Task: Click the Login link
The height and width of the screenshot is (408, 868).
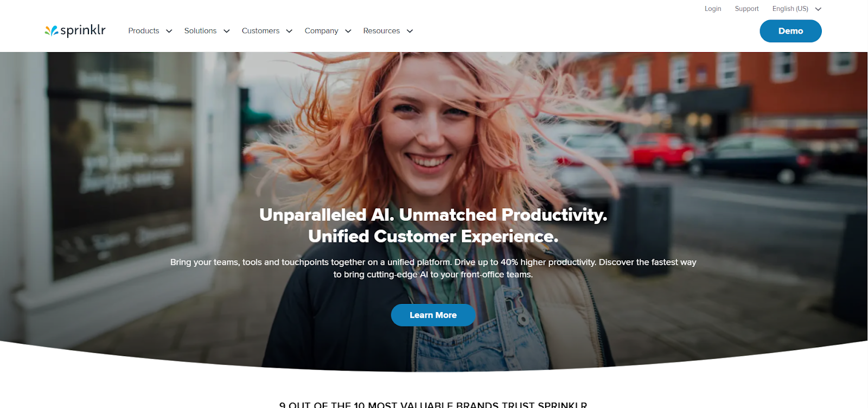Action: (713, 9)
